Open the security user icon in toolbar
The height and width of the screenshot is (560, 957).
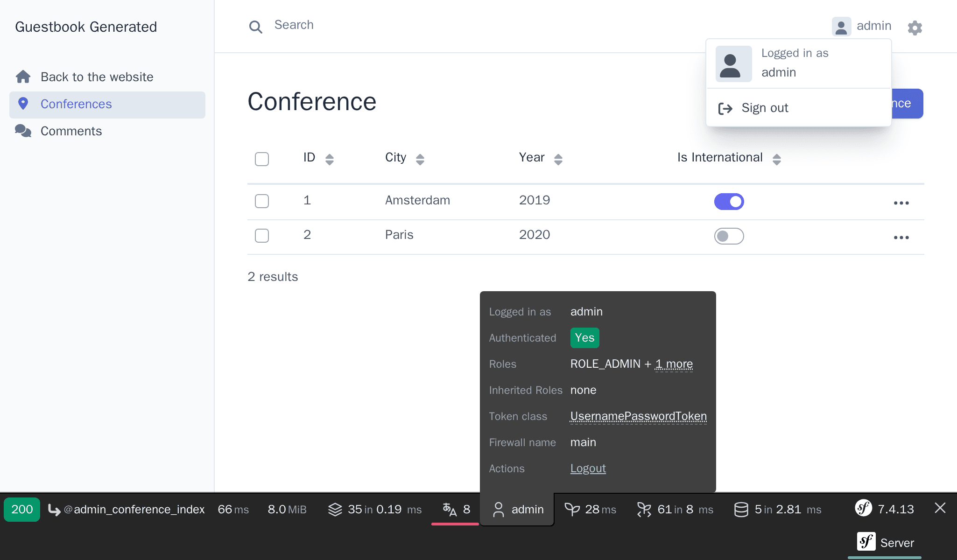(x=499, y=510)
